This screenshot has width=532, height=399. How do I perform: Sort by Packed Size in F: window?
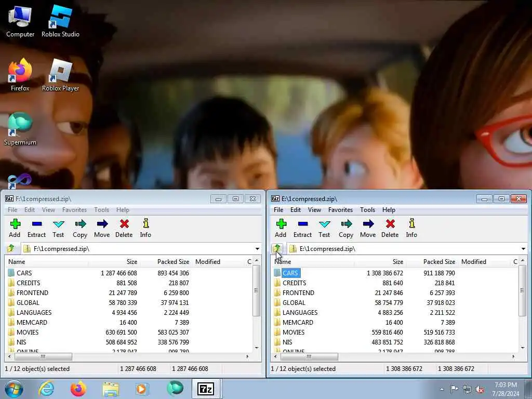pos(166,262)
